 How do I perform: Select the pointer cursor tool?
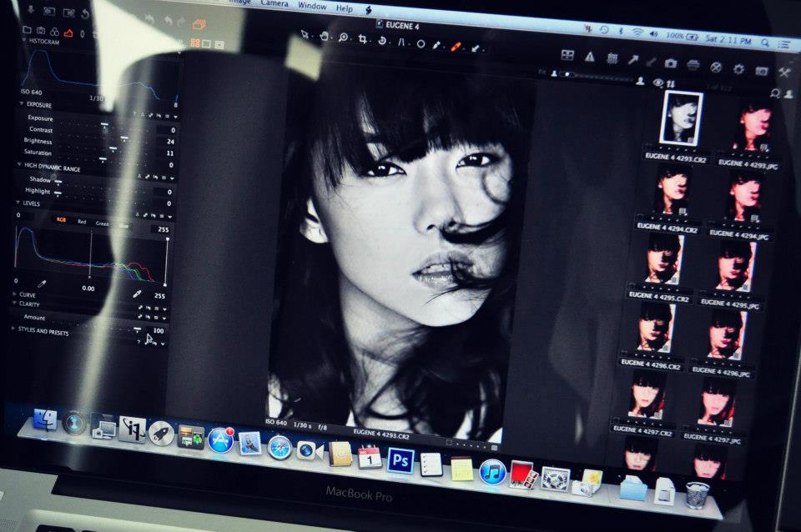point(305,34)
